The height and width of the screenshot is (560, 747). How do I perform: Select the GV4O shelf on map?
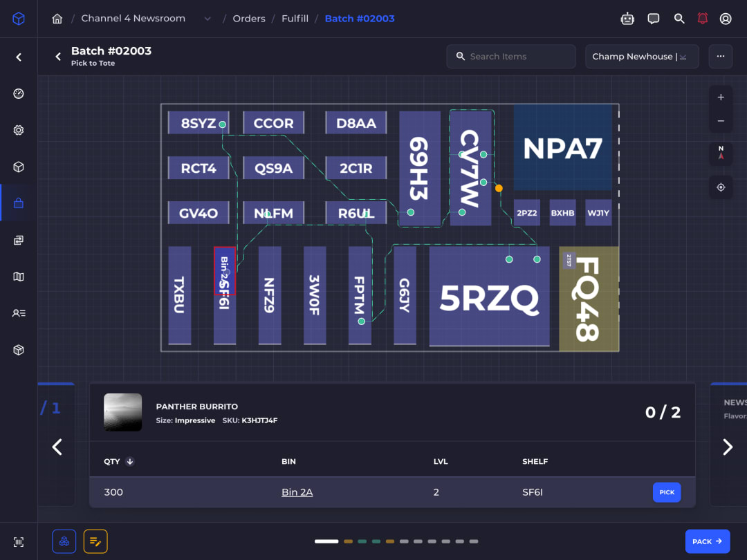point(199,213)
